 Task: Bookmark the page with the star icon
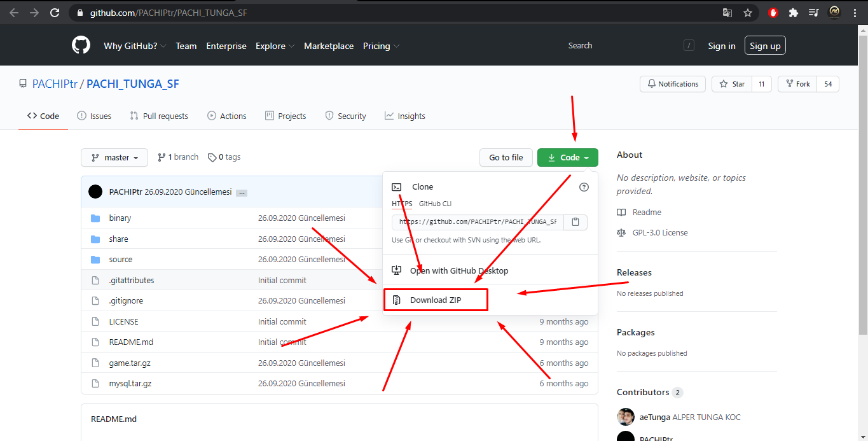[x=748, y=12]
